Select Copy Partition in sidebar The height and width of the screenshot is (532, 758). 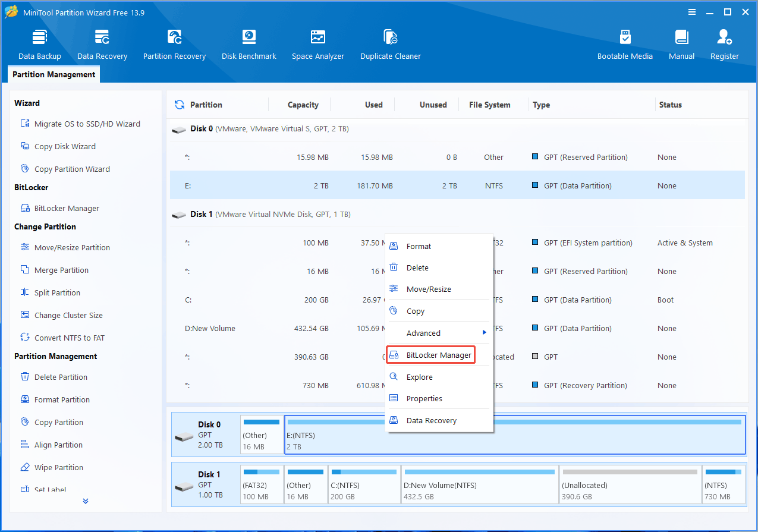click(51, 422)
